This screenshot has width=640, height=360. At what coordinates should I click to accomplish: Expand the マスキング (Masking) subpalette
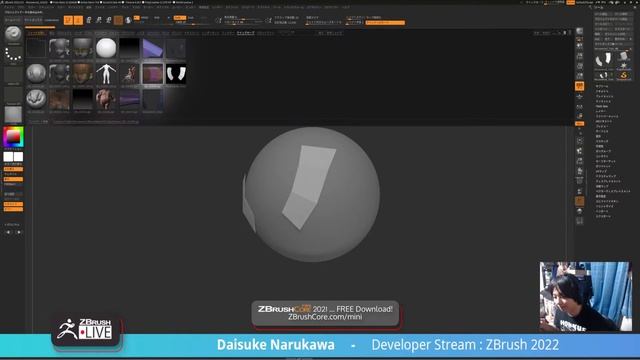(602, 141)
